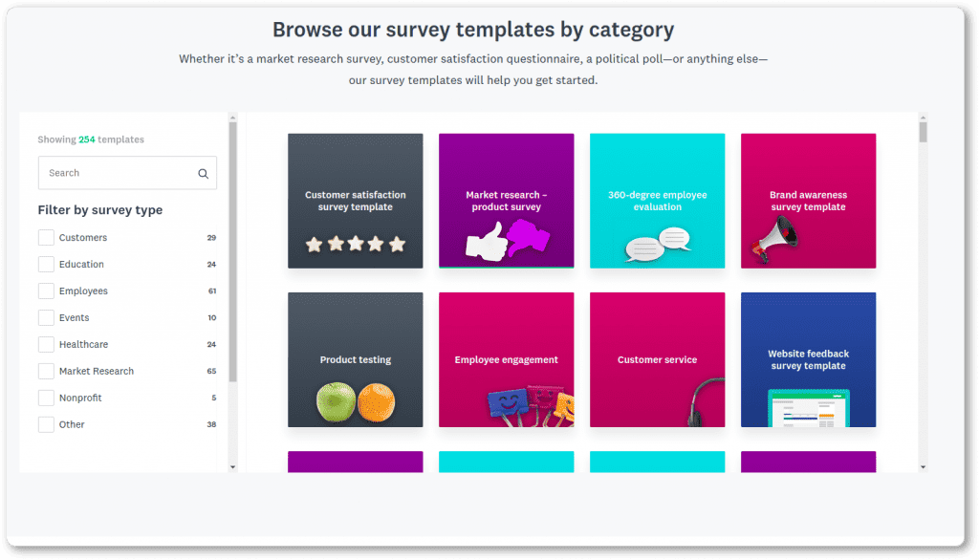
Task: Click the template grid's scroll down arrow
Action: click(x=923, y=466)
